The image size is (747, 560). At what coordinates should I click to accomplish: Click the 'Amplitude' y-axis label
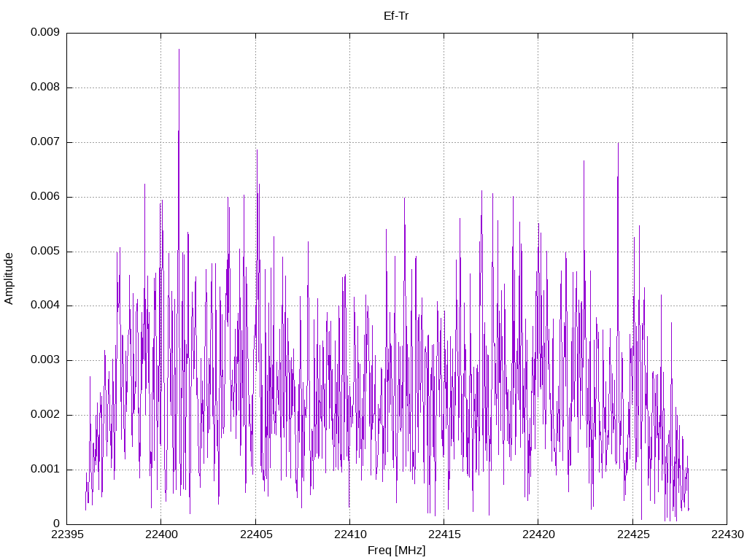9,279
